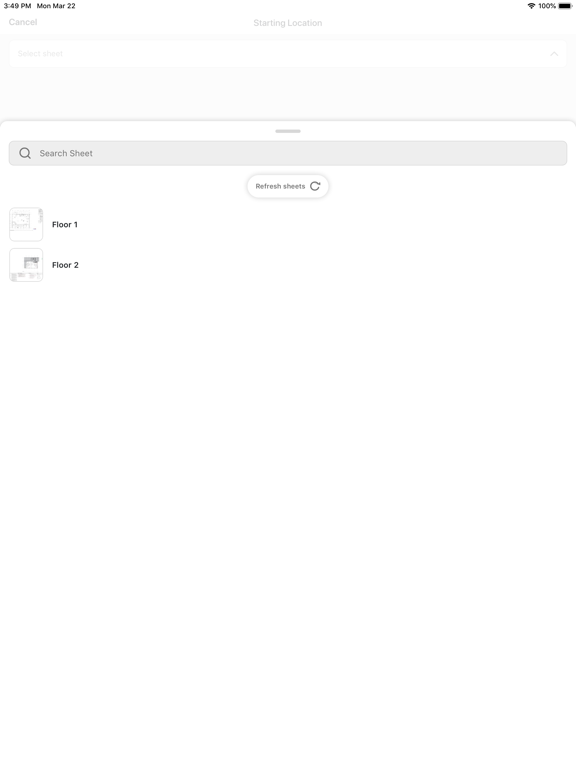Screen dimensions: 576x768
Task: Click the bottom sheet grabber handle
Action: click(288, 131)
